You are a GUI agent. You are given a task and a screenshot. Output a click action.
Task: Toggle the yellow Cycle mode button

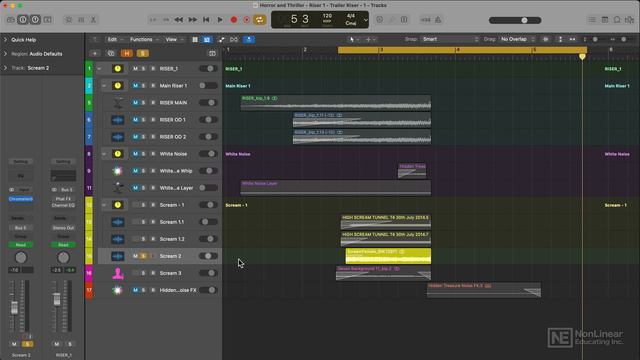[260, 20]
